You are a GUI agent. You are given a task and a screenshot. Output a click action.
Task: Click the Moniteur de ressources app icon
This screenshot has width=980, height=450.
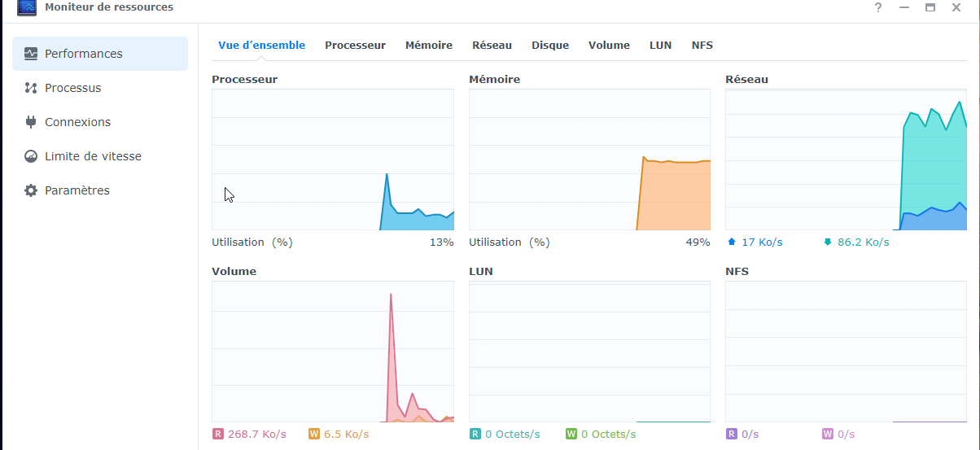tap(27, 7)
